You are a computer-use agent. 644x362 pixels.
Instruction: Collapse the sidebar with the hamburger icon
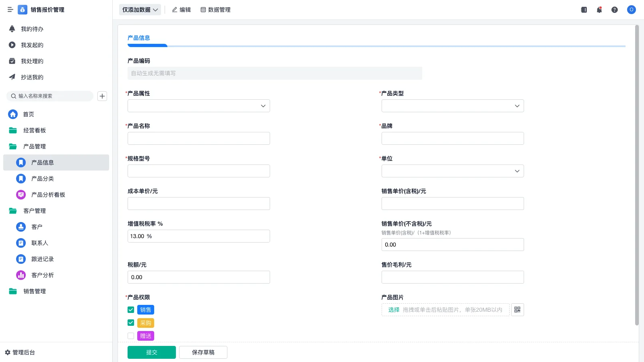click(x=10, y=10)
